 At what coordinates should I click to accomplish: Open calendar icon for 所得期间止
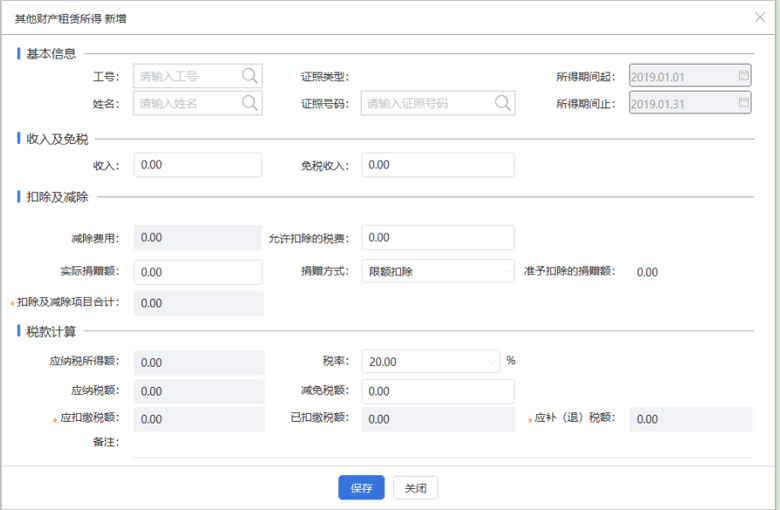point(743,103)
